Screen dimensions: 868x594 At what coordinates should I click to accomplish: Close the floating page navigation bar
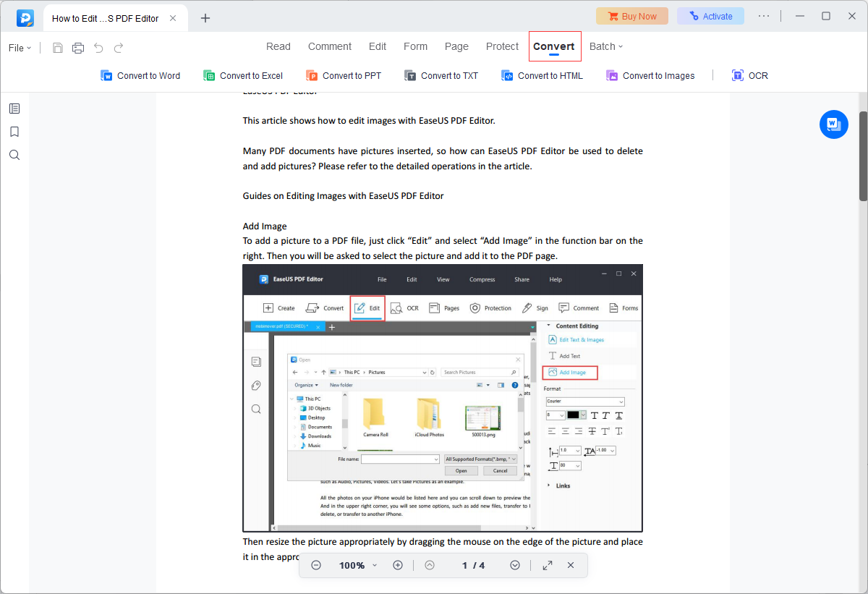coord(571,565)
